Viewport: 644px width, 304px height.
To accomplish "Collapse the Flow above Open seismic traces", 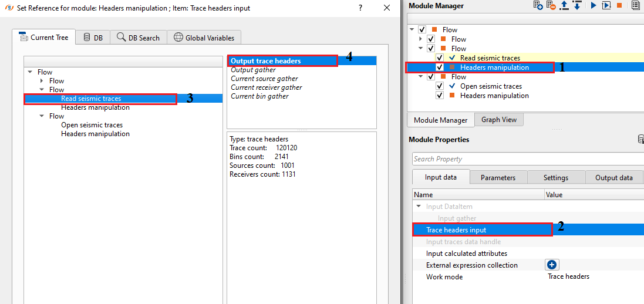I will point(420,77).
